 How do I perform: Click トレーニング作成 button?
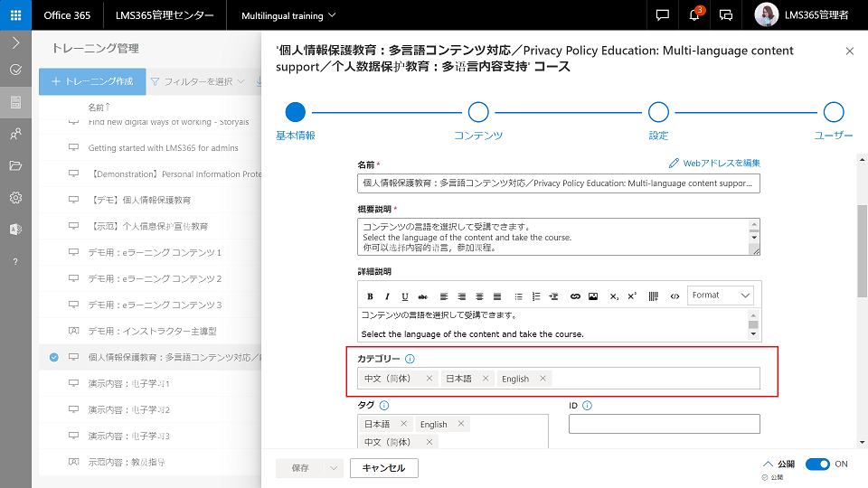click(x=92, y=81)
